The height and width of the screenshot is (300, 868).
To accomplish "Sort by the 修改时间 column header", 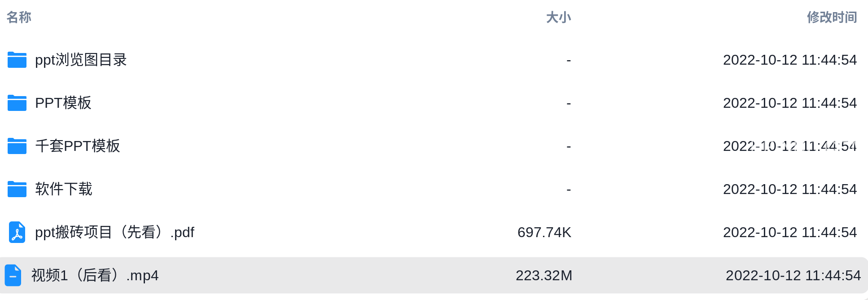I will [832, 17].
